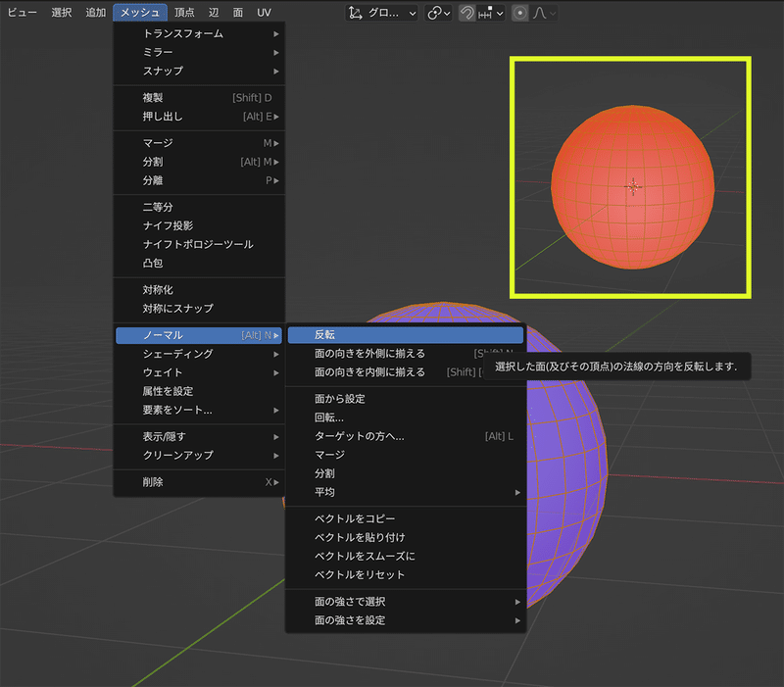
Task: Select ナイフ投影
Action: [x=199, y=225]
